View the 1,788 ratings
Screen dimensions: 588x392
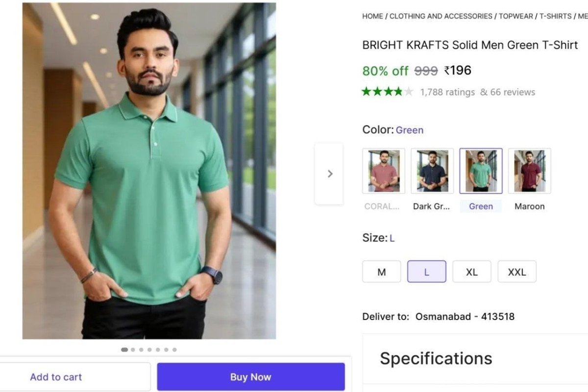tap(447, 92)
